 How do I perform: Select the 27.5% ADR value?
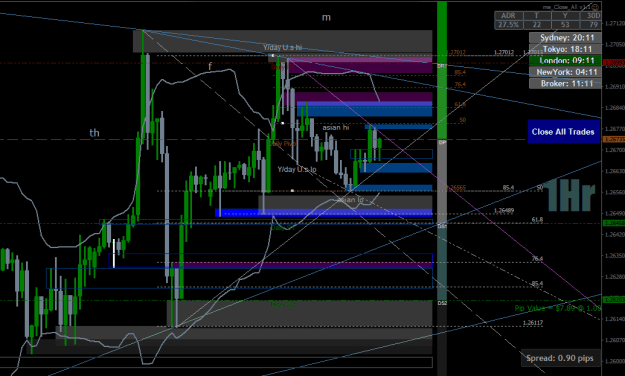point(509,25)
